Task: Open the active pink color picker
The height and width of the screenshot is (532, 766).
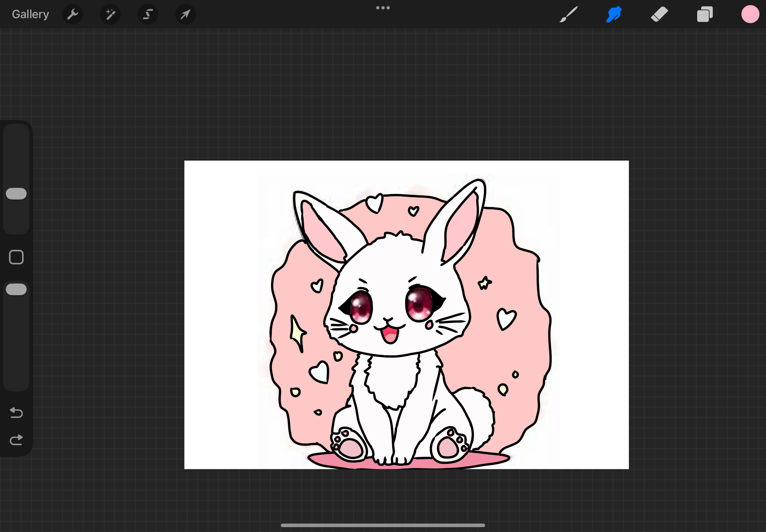Action: (750, 14)
